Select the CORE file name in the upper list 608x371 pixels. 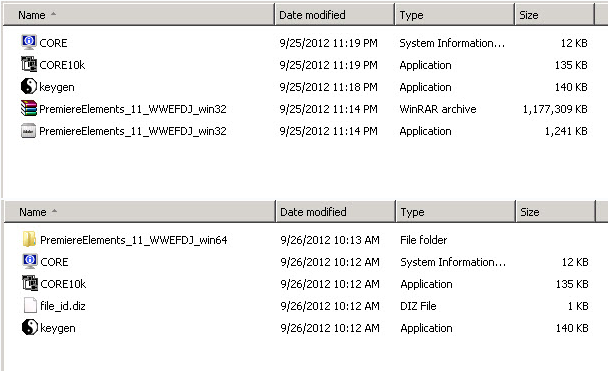click(x=54, y=43)
